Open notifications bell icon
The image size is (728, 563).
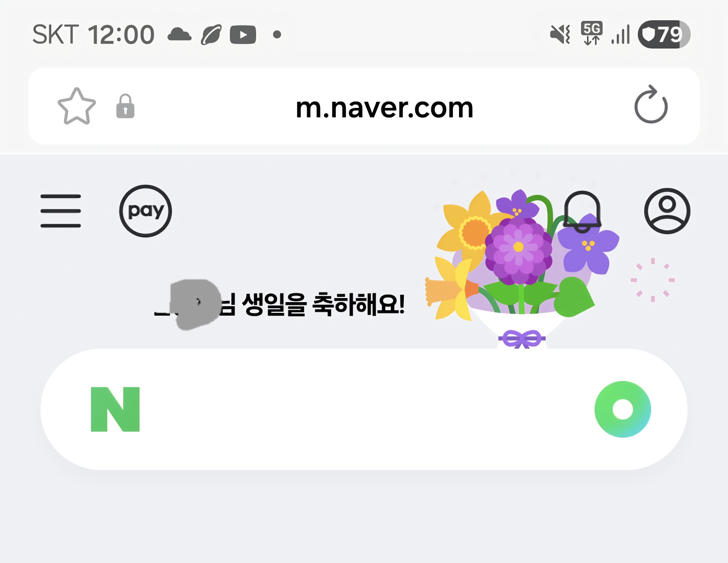tap(582, 212)
